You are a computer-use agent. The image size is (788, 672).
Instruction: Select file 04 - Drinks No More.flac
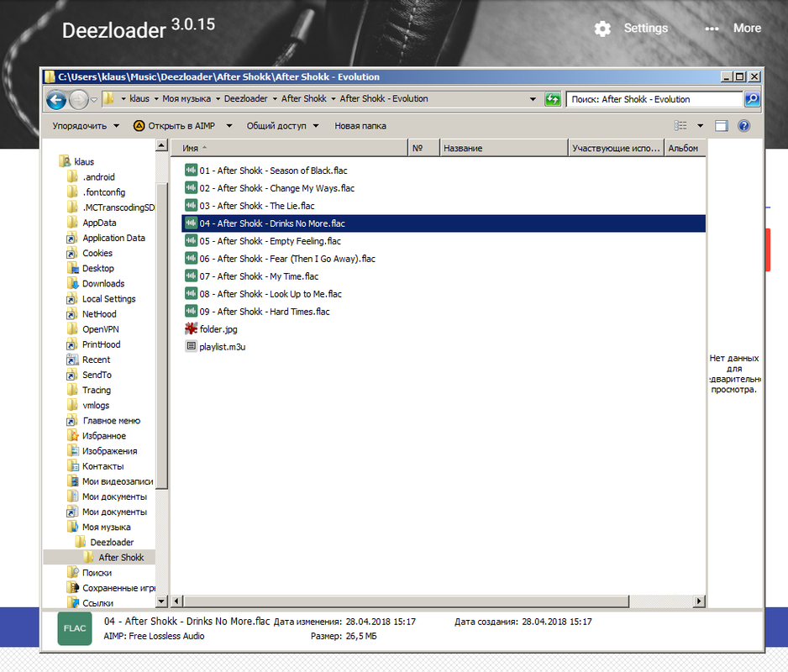[x=444, y=223]
